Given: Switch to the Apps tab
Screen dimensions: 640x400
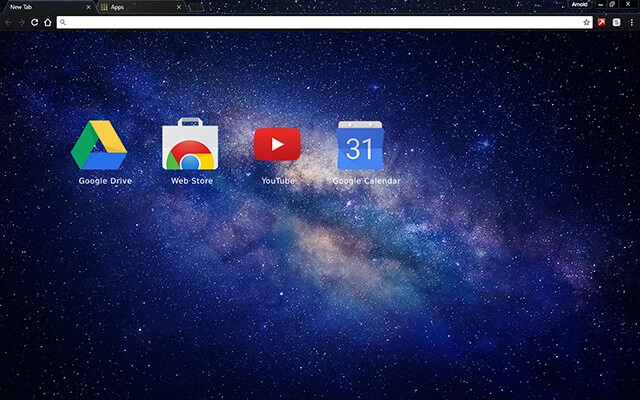Looking at the screenshot, I should [142, 7].
